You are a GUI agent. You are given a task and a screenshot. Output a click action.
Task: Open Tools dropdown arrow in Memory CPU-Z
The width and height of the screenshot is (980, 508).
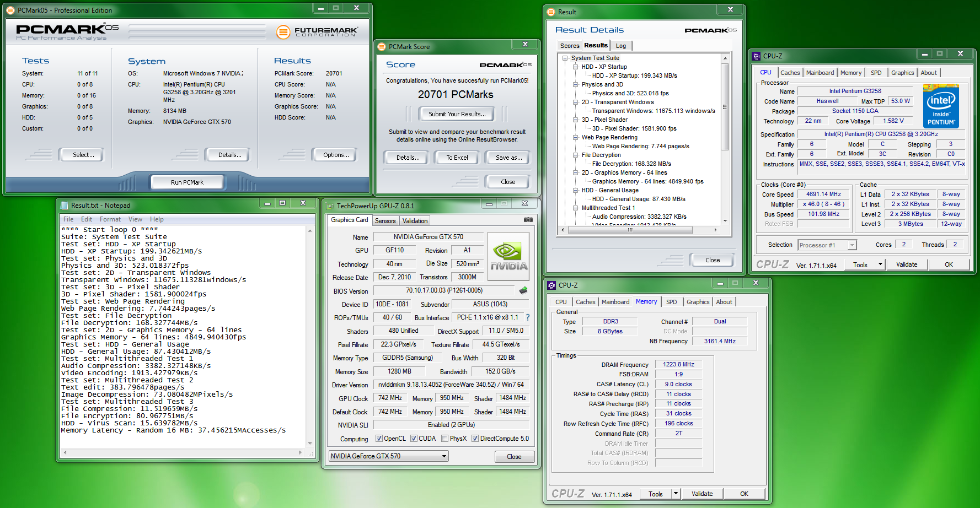click(676, 494)
